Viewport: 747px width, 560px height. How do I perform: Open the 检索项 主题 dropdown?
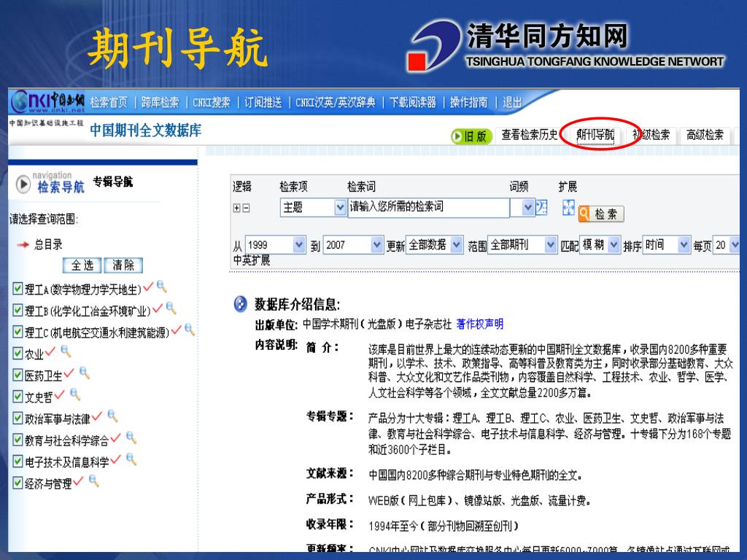pos(312,208)
